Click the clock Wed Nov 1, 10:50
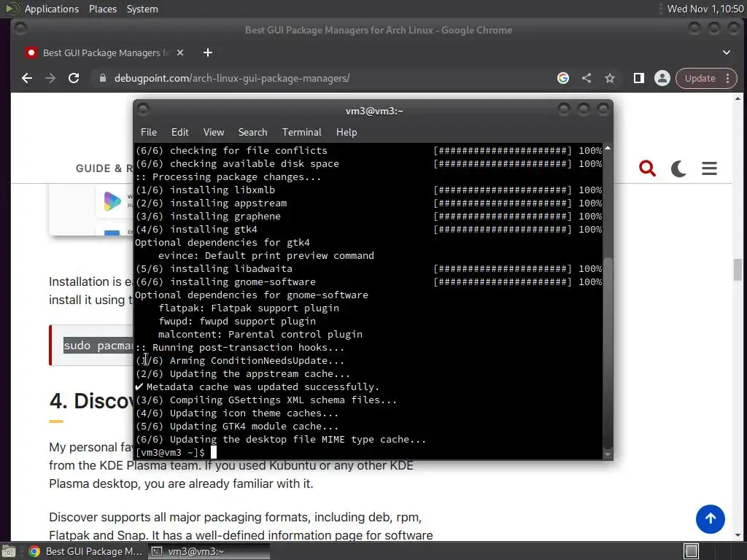 pos(705,9)
